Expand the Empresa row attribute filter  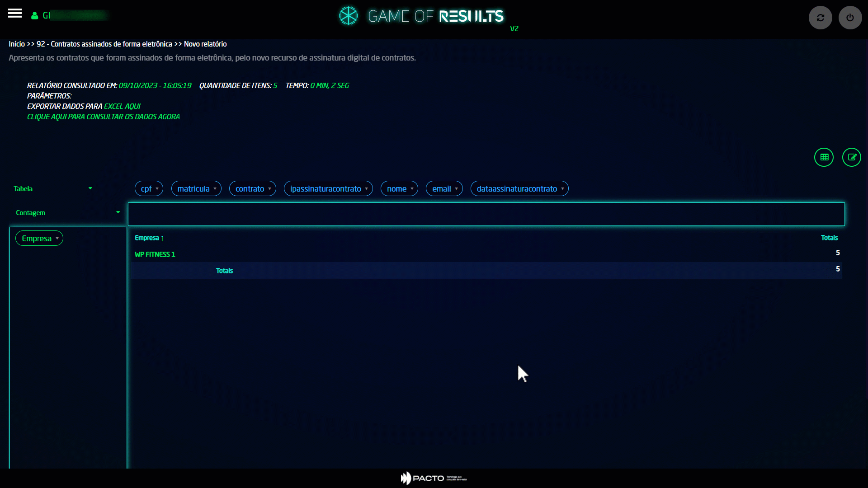(x=57, y=239)
